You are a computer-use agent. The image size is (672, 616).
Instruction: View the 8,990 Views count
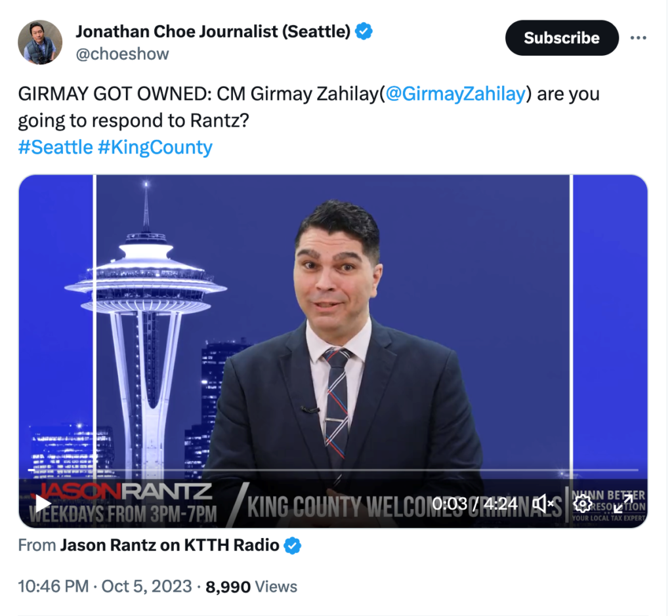(x=251, y=586)
